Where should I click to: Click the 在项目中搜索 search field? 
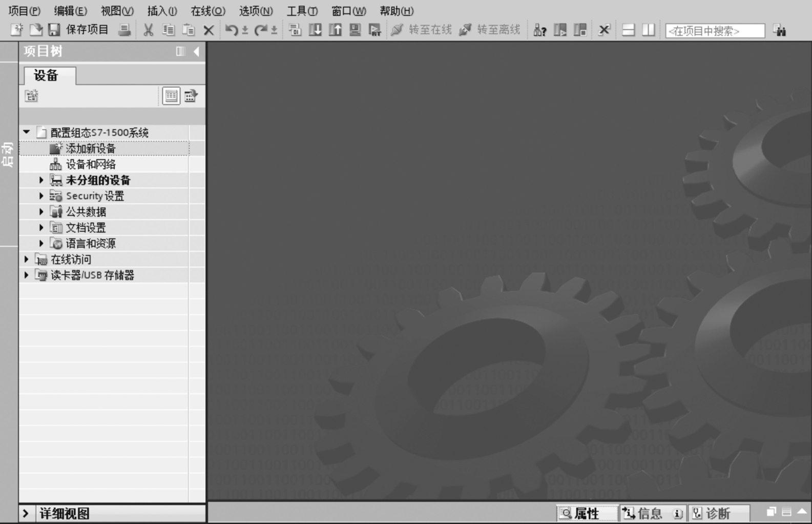tap(715, 31)
